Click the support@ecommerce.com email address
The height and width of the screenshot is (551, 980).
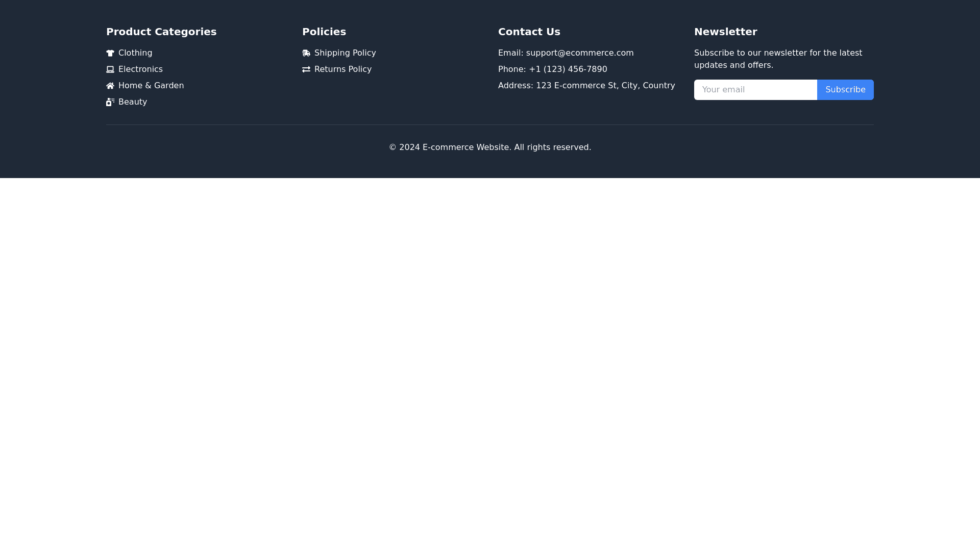(580, 53)
